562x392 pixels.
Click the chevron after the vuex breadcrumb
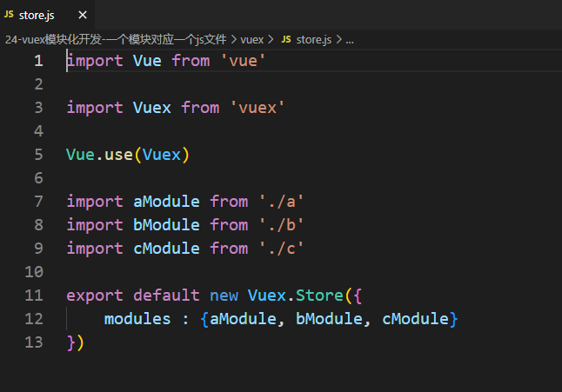pyautogui.click(x=271, y=39)
